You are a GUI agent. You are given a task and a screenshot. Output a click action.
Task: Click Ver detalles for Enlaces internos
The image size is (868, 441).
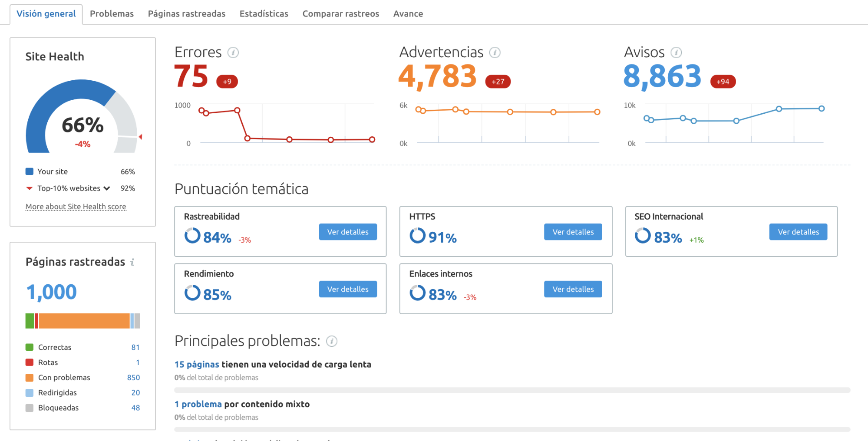click(573, 289)
